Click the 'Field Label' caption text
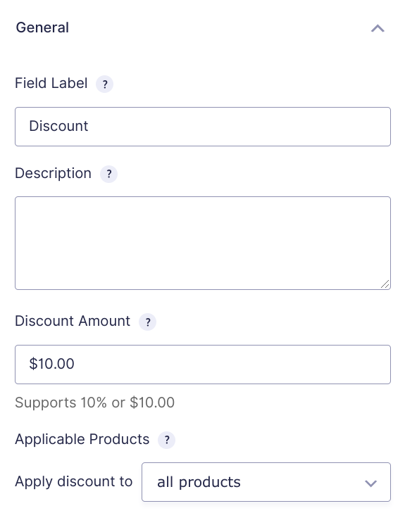This screenshot has height=532, width=405. click(x=51, y=83)
